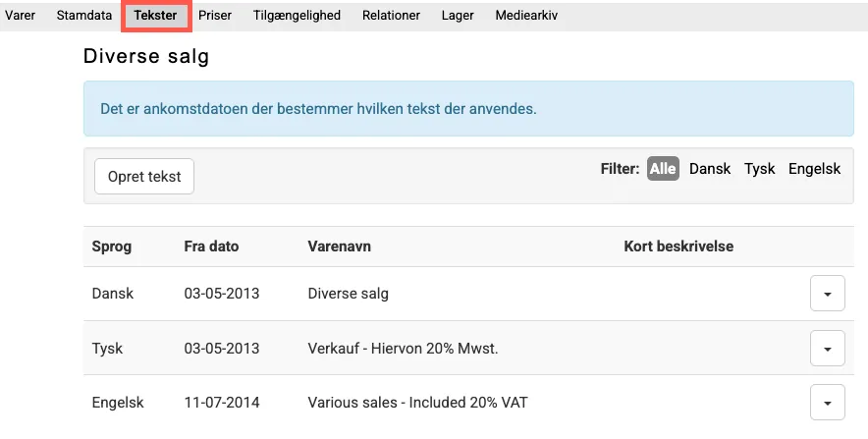This screenshot has width=868, height=439.
Task: Open the Varer tab
Action: [21, 16]
